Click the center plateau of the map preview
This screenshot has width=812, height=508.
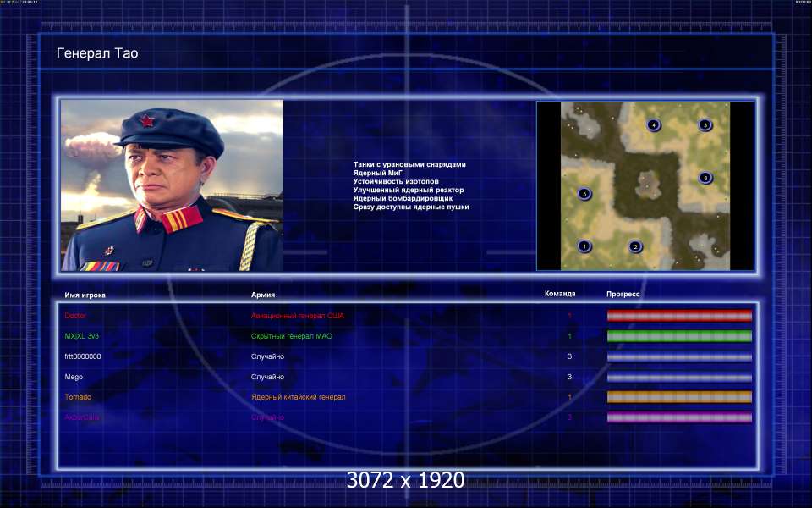pyautogui.click(x=647, y=185)
